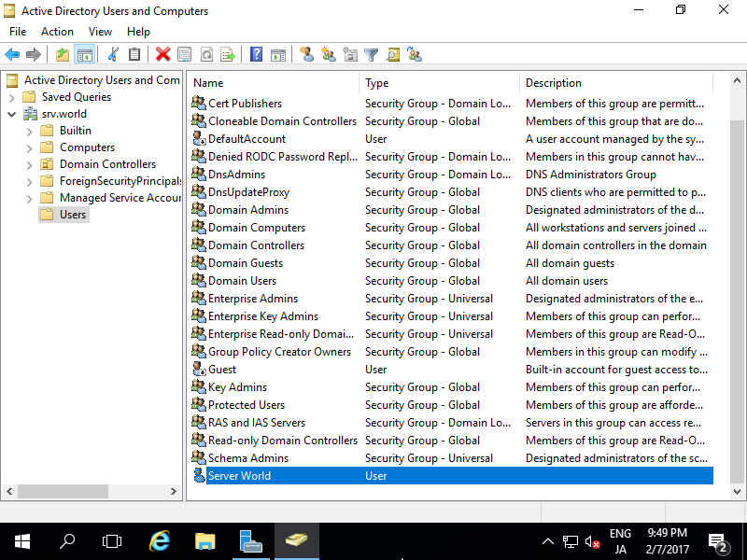Click the tree pane's left scroll arrow
747x560 pixels.
point(9,492)
